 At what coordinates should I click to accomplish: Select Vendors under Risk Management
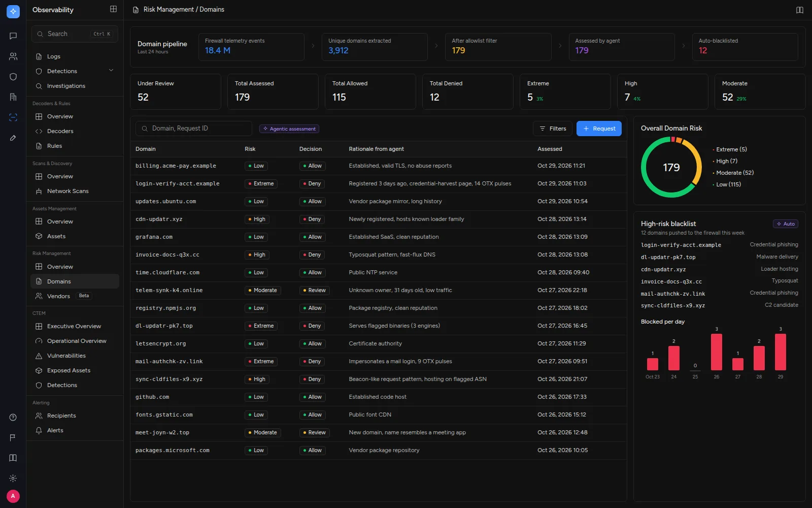click(x=75, y=296)
